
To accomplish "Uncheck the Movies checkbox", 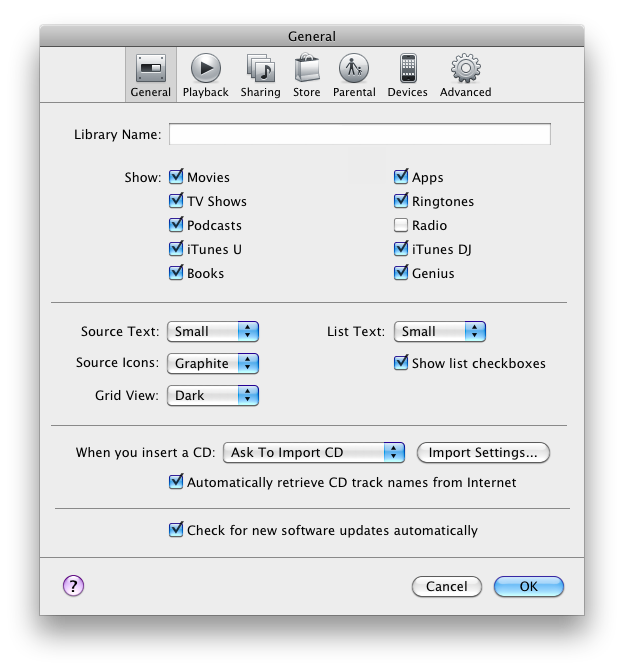I will [x=176, y=176].
